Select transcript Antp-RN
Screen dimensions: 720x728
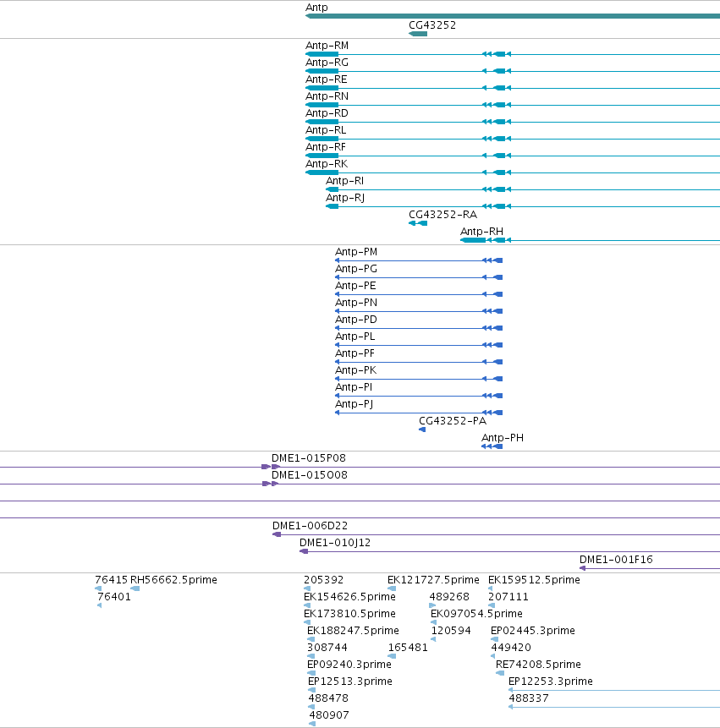click(327, 96)
